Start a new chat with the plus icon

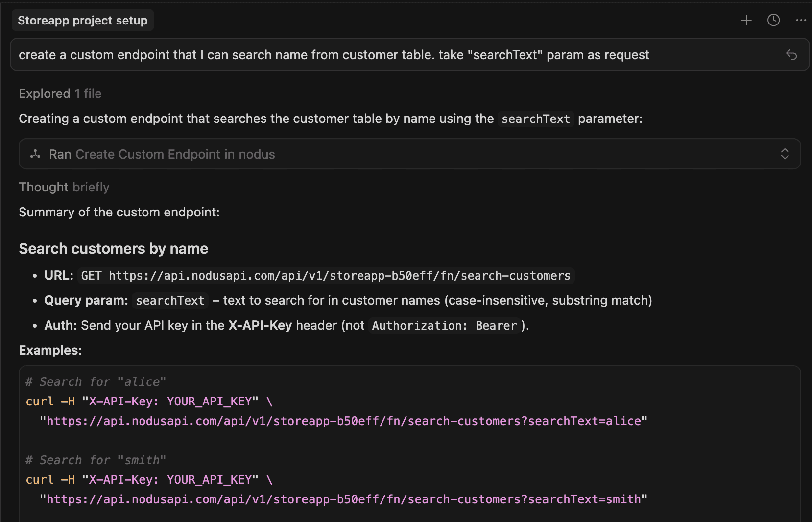[746, 20]
